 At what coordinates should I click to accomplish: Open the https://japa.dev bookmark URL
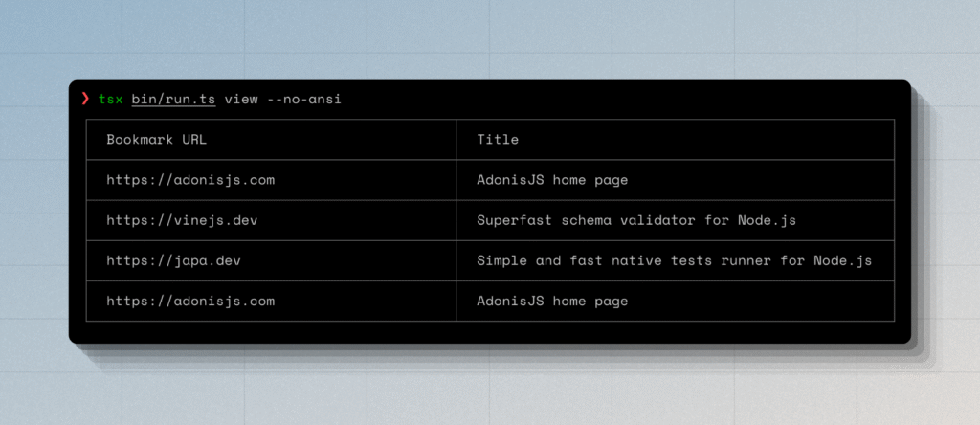pos(177,260)
